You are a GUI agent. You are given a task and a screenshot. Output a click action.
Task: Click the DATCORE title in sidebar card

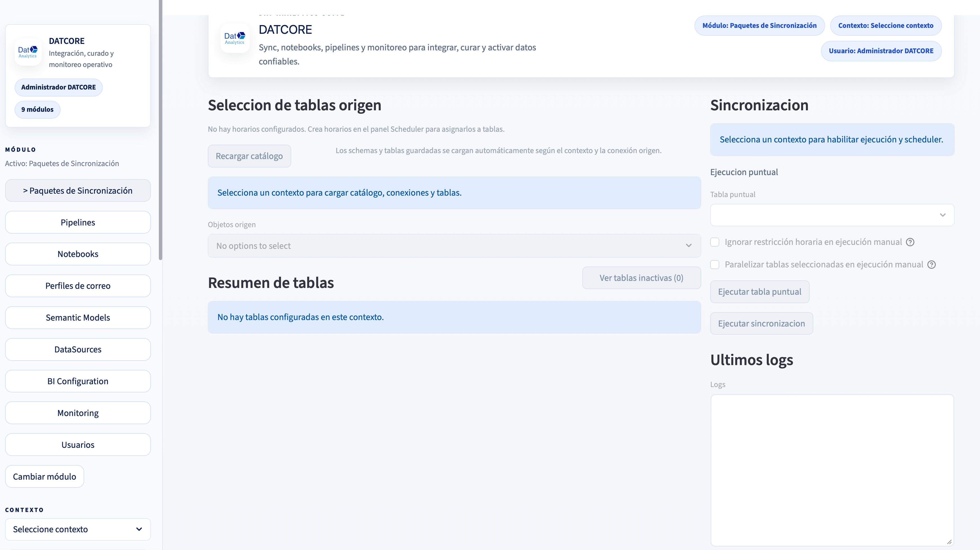pyautogui.click(x=66, y=41)
